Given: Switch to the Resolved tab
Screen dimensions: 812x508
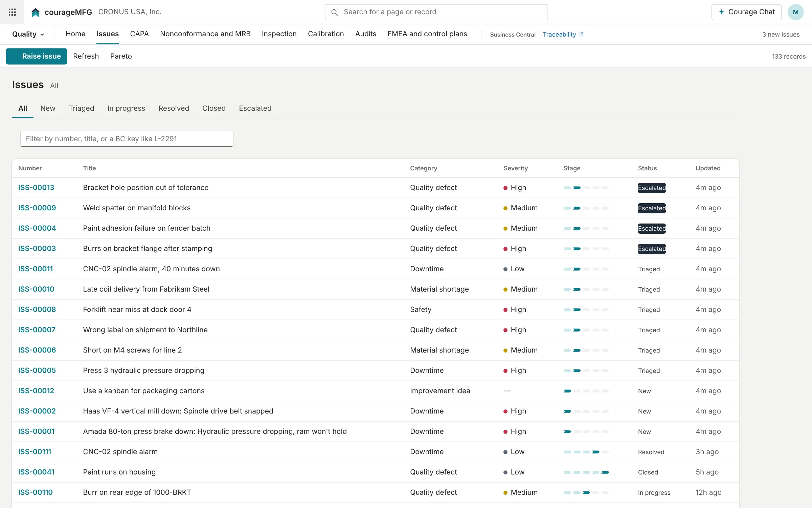Looking at the screenshot, I should click(174, 108).
